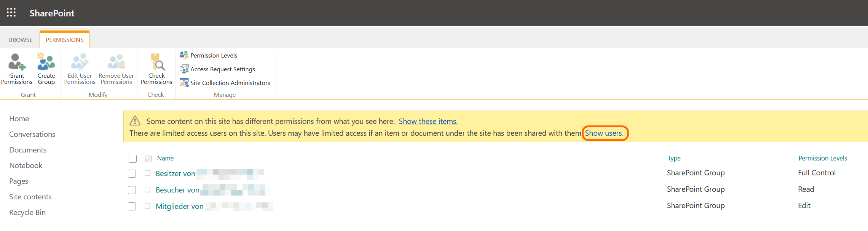Image resolution: width=868 pixels, height=231 pixels.
Task: Click the Check Permissions key icon
Action: (x=157, y=62)
